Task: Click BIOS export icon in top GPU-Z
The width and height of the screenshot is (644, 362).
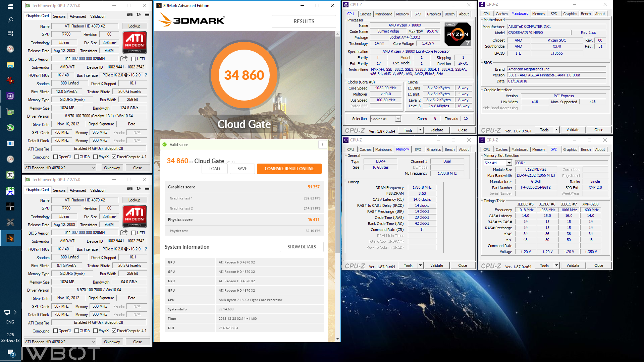Action: click(124, 59)
